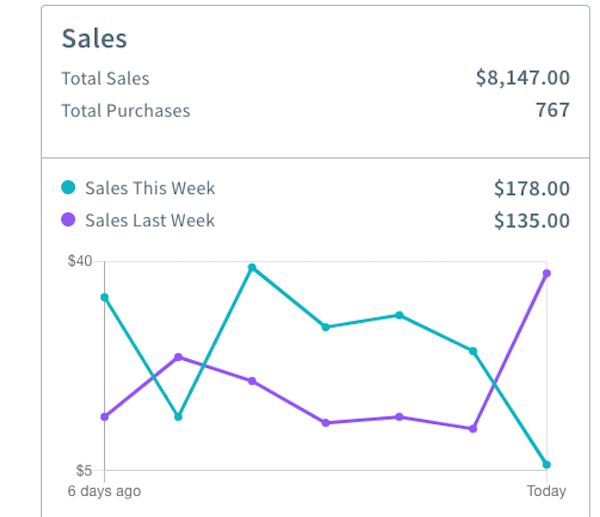Click the Total Sales label
The width and height of the screenshot is (600, 517).
click(x=105, y=78)
